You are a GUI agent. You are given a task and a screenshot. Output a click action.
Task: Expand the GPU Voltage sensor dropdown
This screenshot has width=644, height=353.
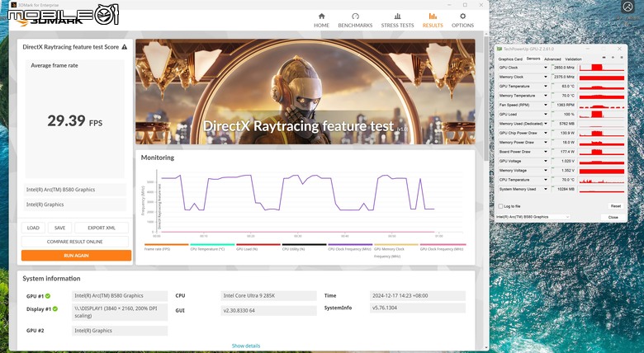(546, 161)
